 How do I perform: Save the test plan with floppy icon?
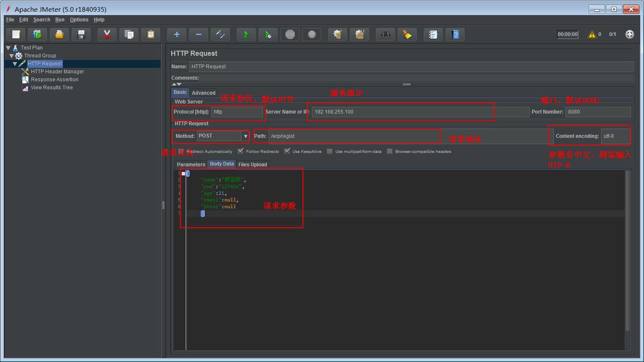point(81,34)
